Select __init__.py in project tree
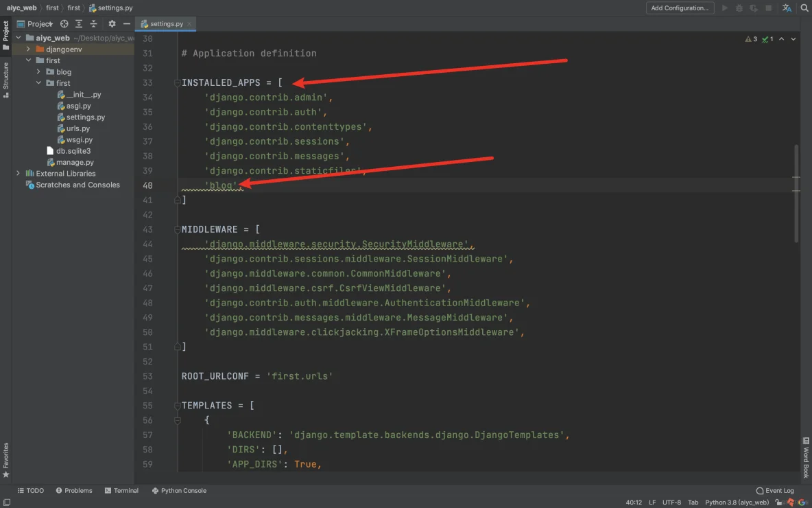This screenshot has width=812, height=508. tap(80, 94)
